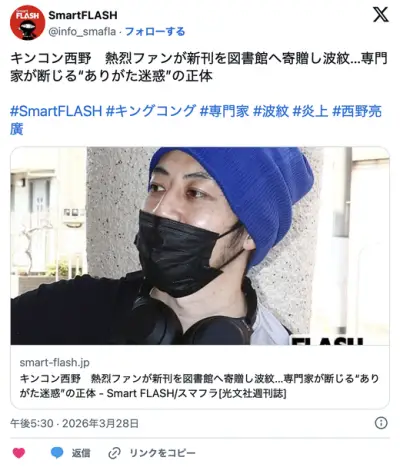Open the smart-flash.jp domain link

click(x=54, y=362)
